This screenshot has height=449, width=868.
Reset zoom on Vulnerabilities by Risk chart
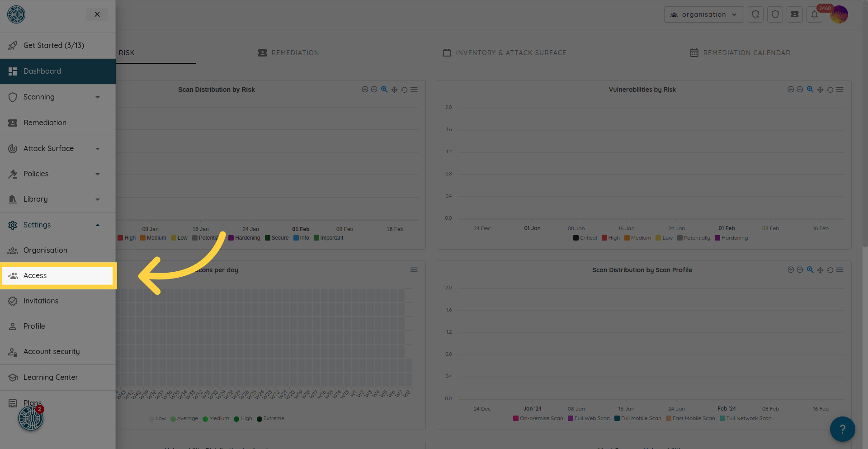(830, 90)
